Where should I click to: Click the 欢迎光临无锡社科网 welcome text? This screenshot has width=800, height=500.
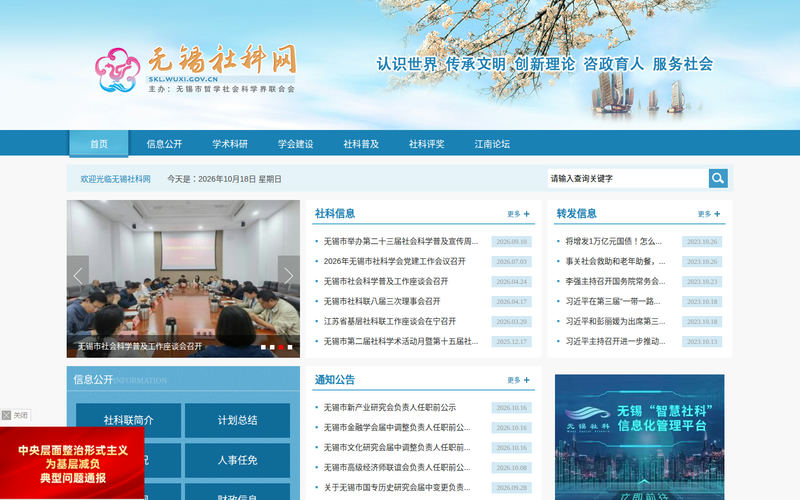point(115,179)
